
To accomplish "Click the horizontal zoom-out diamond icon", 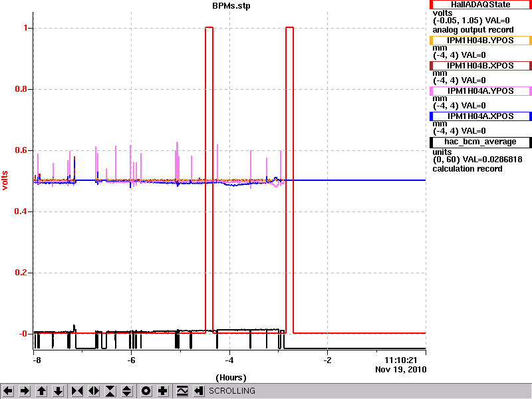I will (x=94, y=391).
